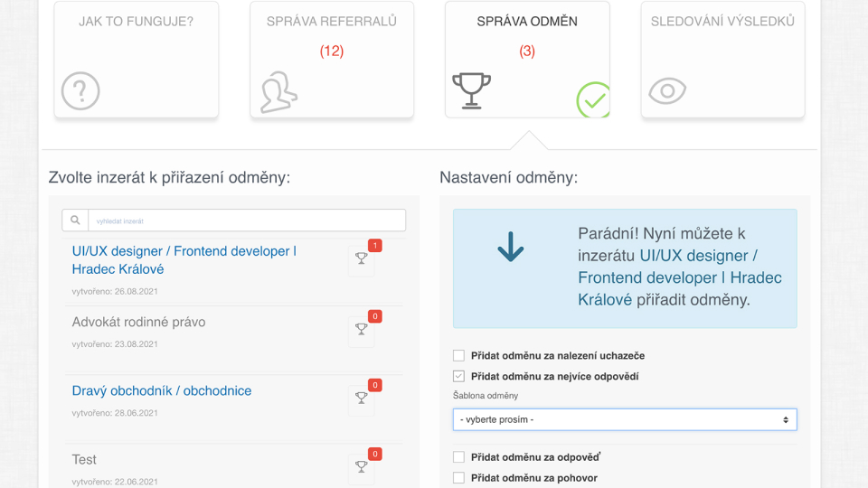868x488 pixels.
Task: Click the trophy icon in Správa odměn card
Action: pyautogui.click(x=471, y=90)
